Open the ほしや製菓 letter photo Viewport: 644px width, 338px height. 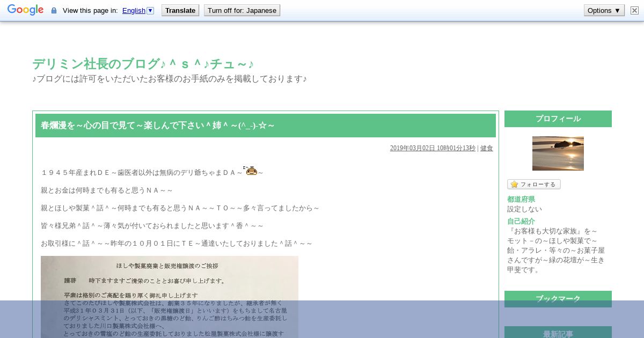pos(170,297)
